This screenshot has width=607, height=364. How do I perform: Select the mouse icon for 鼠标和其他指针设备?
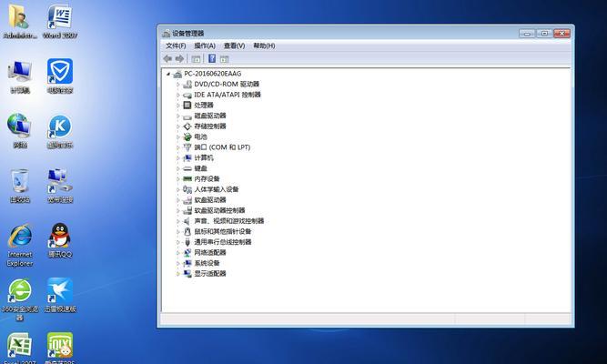[x=187, y=231]
